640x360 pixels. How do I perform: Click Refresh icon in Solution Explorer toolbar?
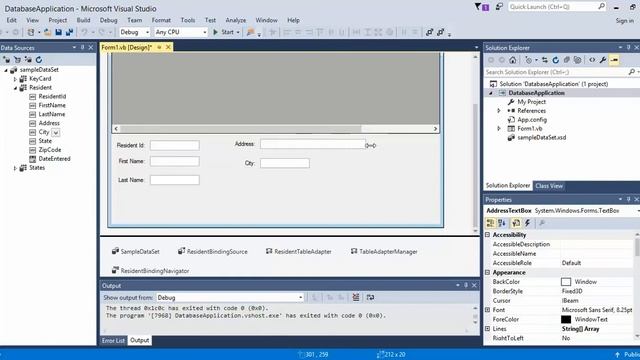[556, 60]
